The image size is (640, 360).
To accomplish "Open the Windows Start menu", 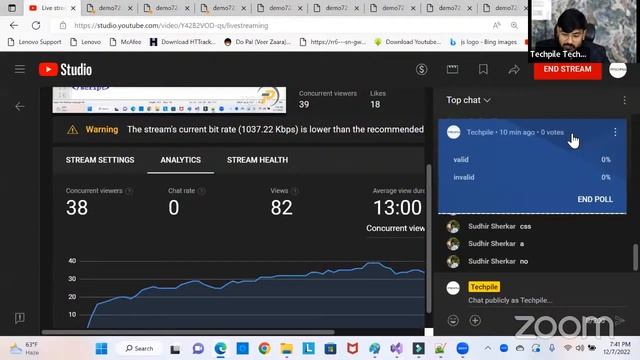I will click(101, 349).
